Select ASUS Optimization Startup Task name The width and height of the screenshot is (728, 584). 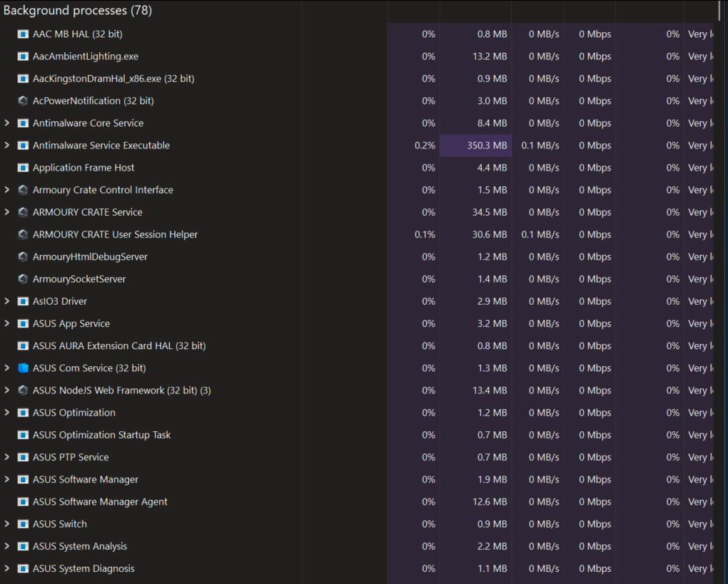101,436
